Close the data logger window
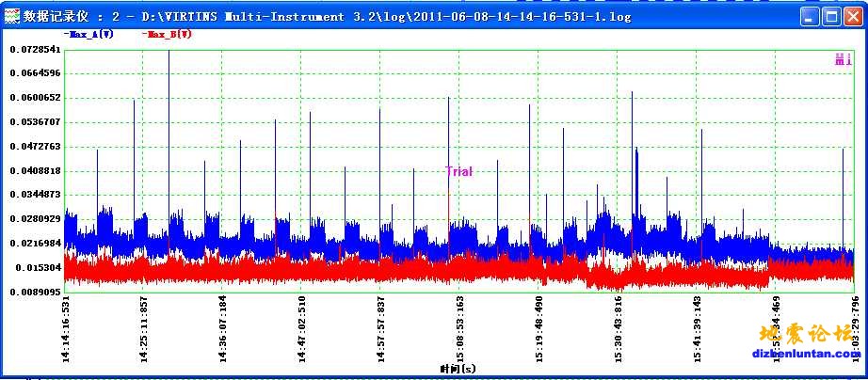The width and height of the screenshot is (868, 380). tap(851, 16)
